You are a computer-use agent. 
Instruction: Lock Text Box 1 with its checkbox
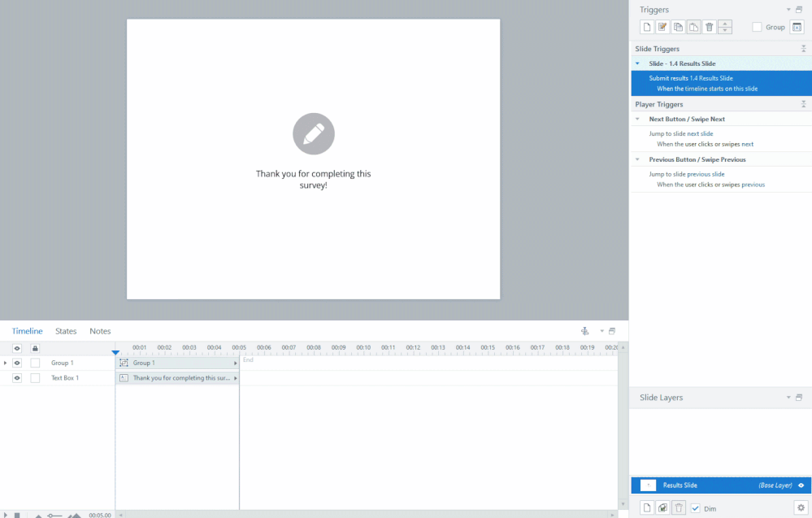(35, 378)
